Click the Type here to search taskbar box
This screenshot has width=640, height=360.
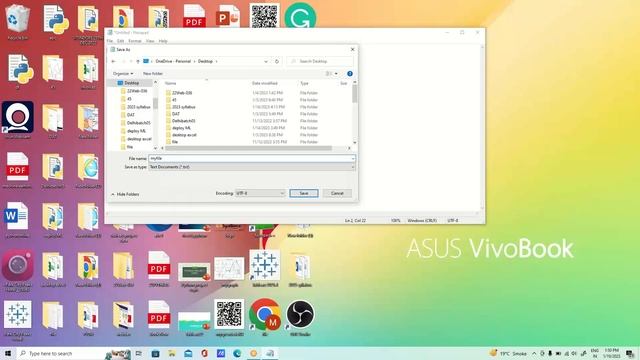[61, 353]
